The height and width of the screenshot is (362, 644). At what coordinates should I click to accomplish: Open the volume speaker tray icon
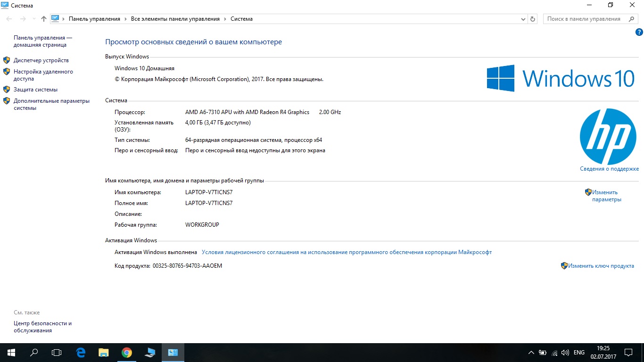pyautogui.click(x=565, y=353)
